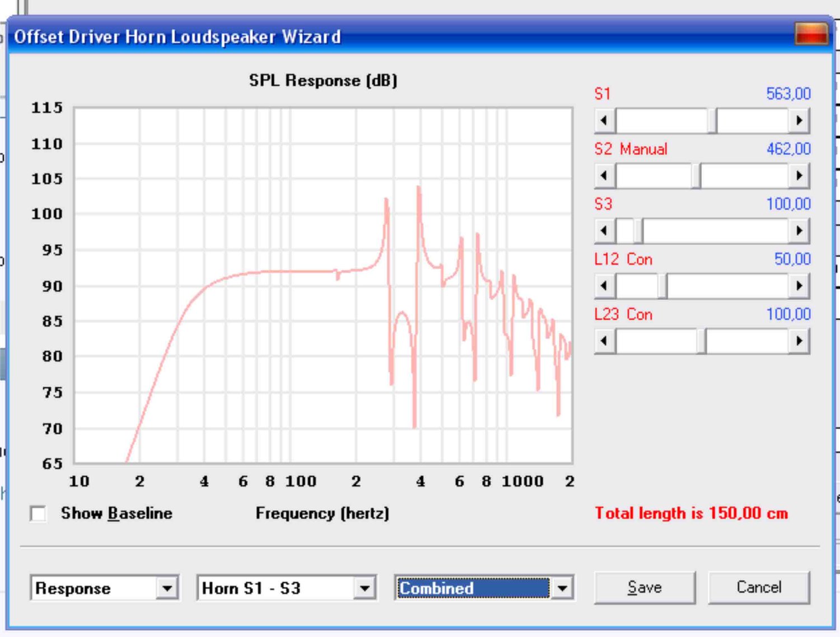
Task: Click the S2 value 462,00
Action: coord(788,149)
